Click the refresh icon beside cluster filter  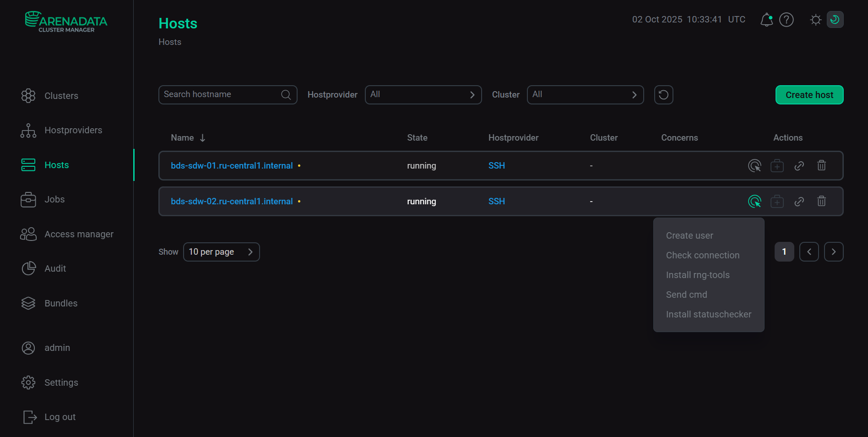tap(663, 95)
